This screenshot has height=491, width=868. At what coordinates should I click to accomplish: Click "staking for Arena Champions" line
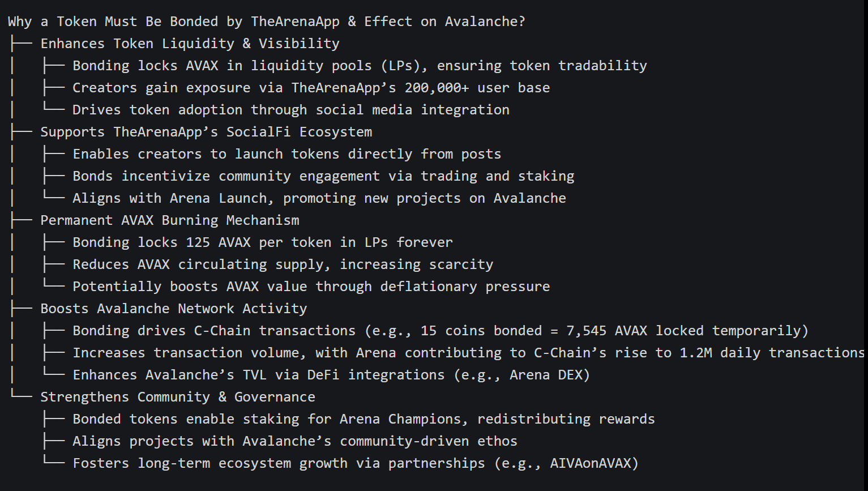[364, 419]
